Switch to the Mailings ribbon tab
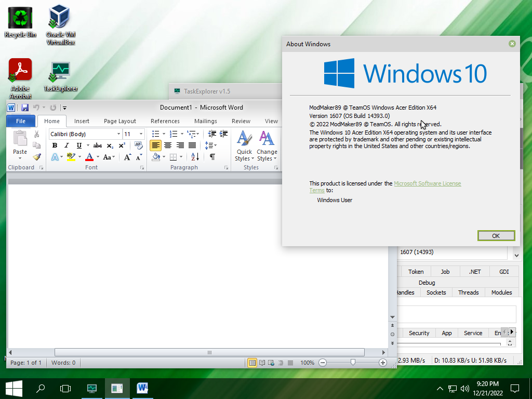Screen dimensions: 532x399 click(206, 121)
